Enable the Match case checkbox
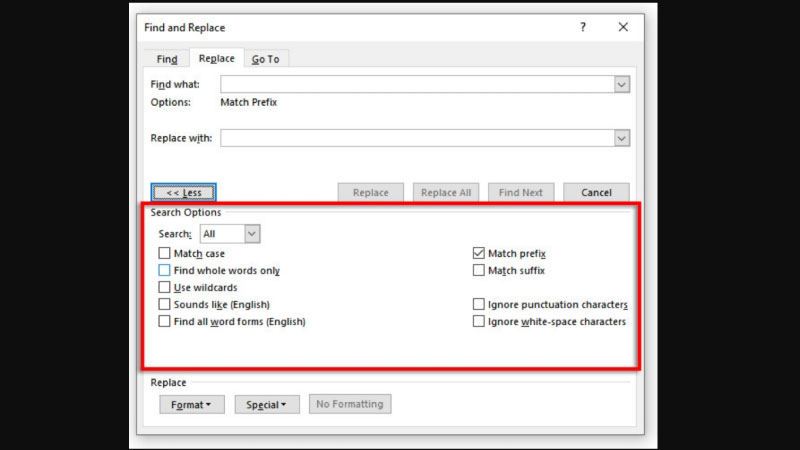Viewport: 800px width, 450px height. click(x=165, y=254)
